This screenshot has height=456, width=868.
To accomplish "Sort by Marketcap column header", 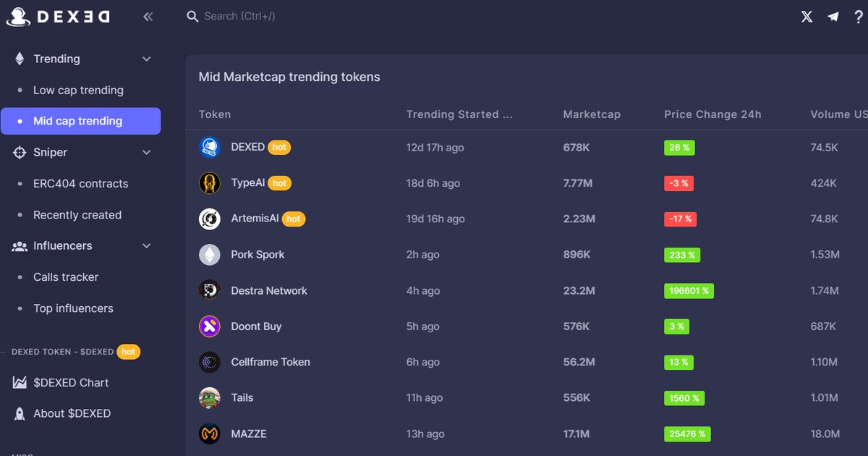I will coord(592,114).
